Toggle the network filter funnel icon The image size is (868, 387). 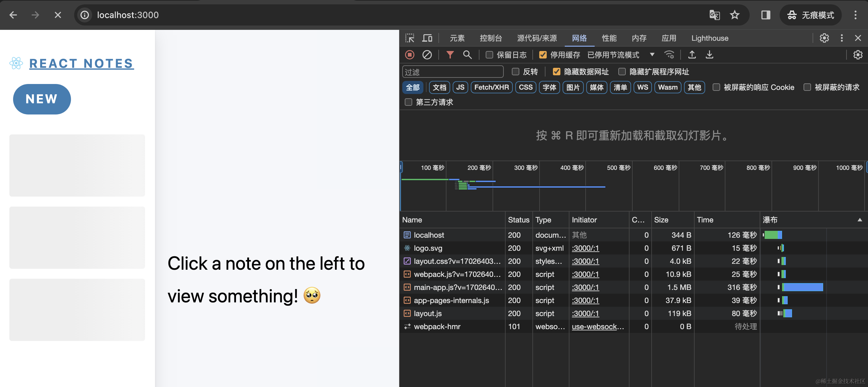(450, 54)
